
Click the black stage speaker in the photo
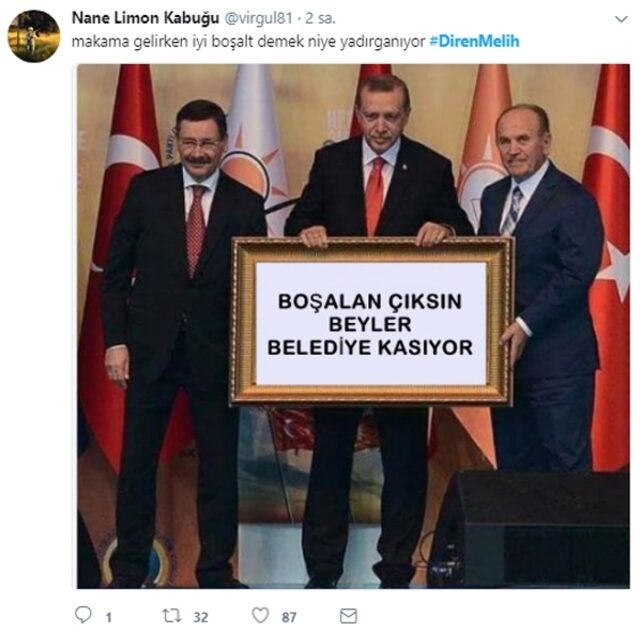click(x=531, y=529)
